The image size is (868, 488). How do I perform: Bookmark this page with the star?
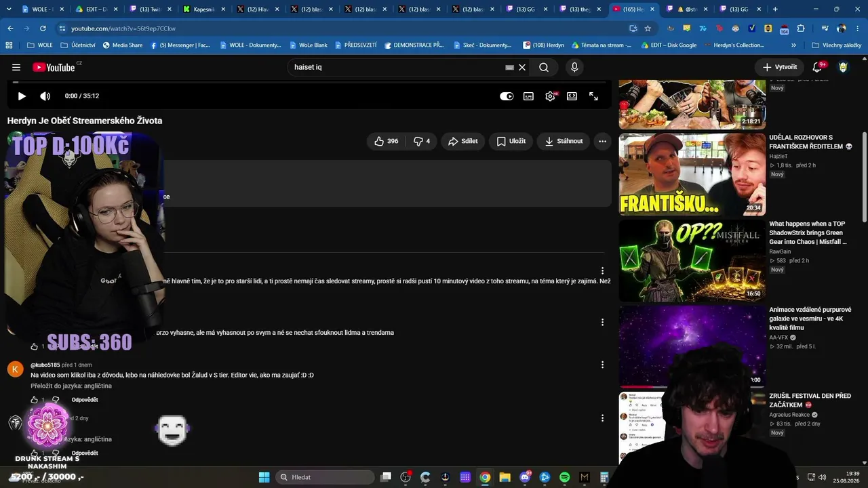pyautogui.click(x=648, y=28)
